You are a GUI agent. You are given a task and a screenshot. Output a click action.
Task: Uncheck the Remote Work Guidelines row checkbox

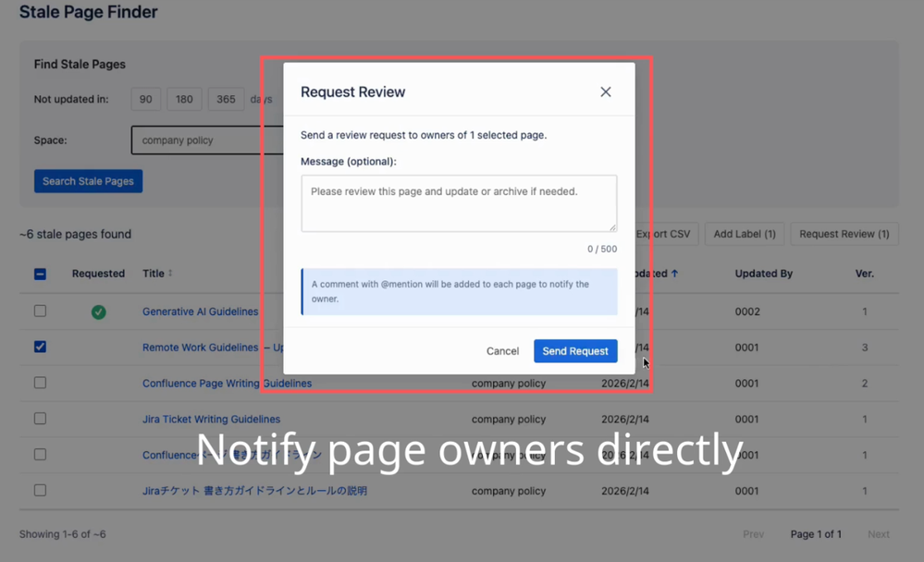(x=40, y=347)
